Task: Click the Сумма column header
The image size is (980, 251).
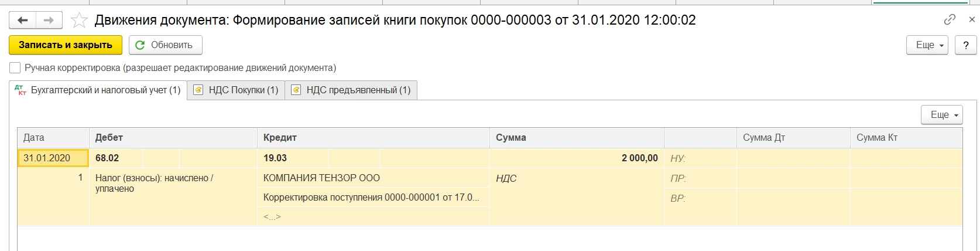Action: (510, 138)
